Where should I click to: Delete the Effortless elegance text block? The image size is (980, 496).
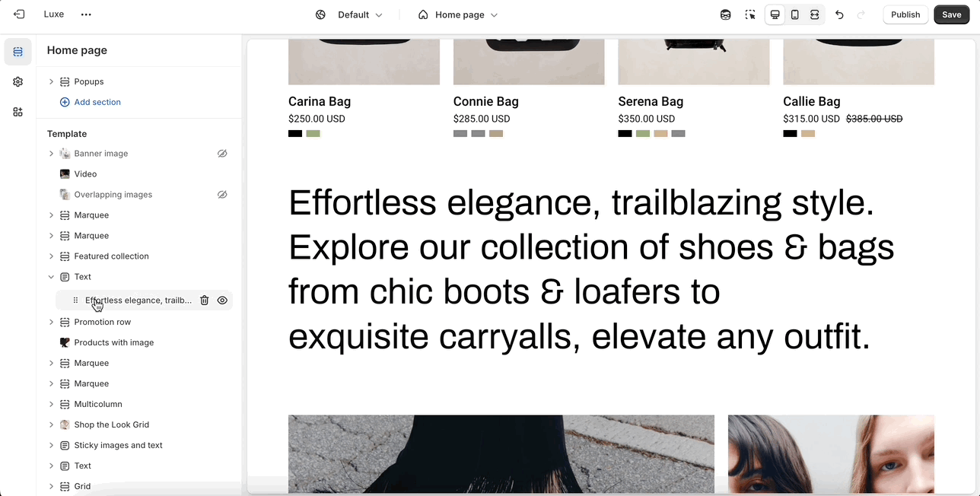(x=205, y=300)
